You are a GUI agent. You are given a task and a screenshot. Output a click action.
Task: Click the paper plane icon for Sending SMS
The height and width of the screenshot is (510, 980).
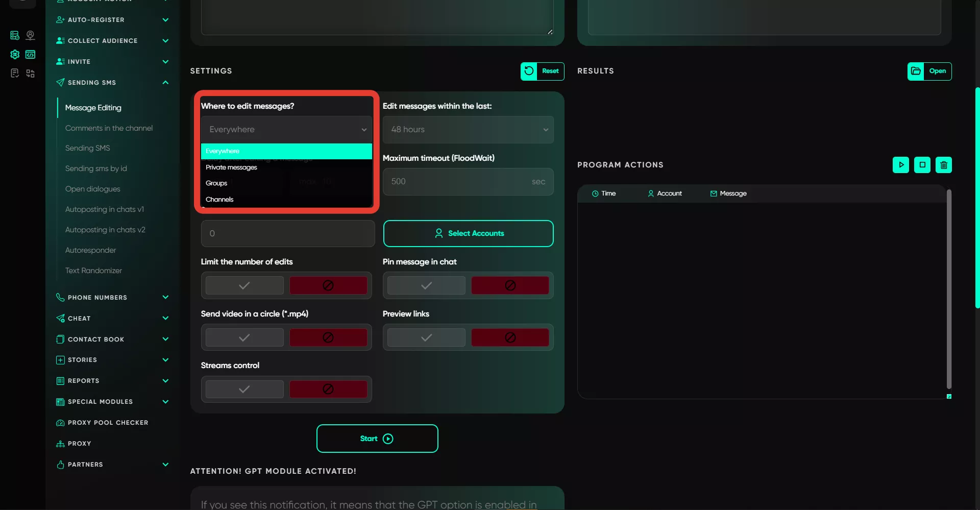pos(60,82)
